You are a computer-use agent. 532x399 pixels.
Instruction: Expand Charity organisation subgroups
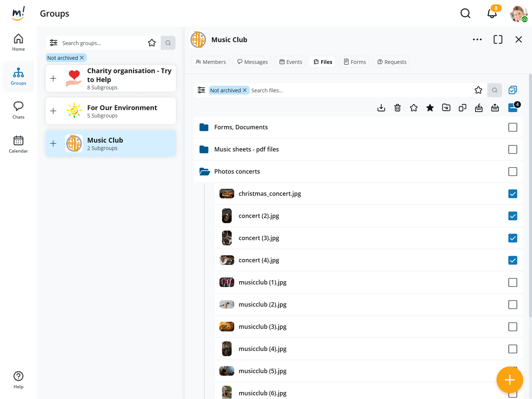point(53,78)
